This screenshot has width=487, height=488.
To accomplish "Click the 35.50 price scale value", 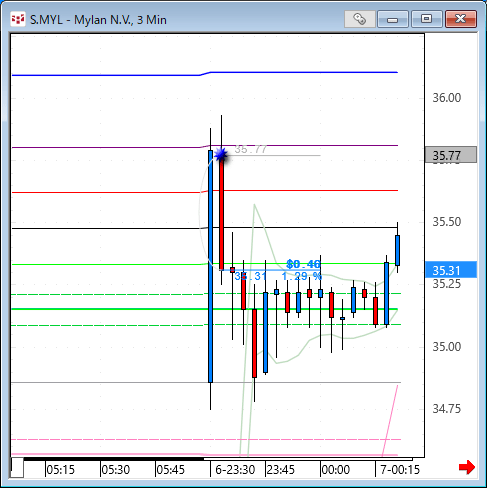I will [447, 222].
